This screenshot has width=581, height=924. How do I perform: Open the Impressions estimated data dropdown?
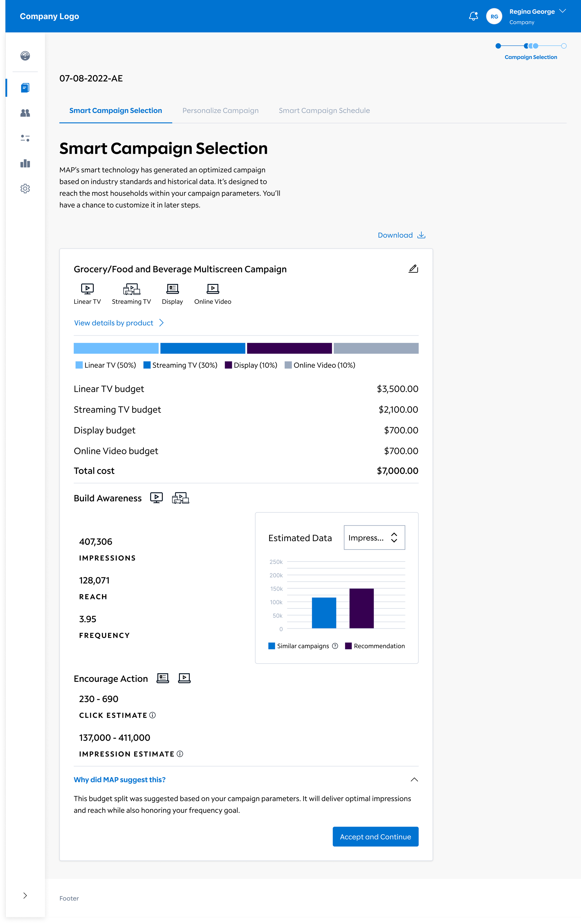coord(374,538)
